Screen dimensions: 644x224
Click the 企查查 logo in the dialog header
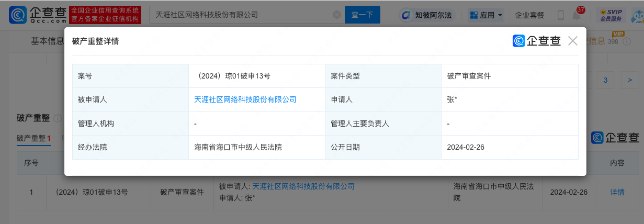[536, 41]
